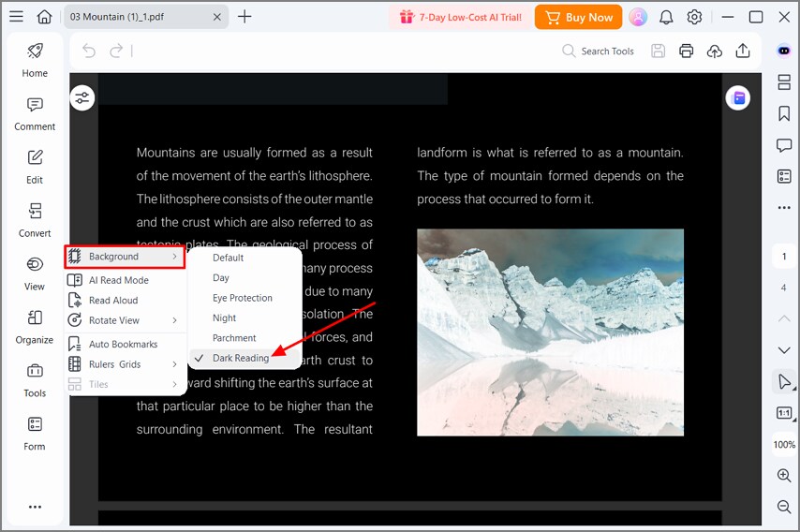The width and height of the screenshot is (800, 532).
Task: Open the 7-Day Low-Cost AI Trial offer
Action: point(461,18)
